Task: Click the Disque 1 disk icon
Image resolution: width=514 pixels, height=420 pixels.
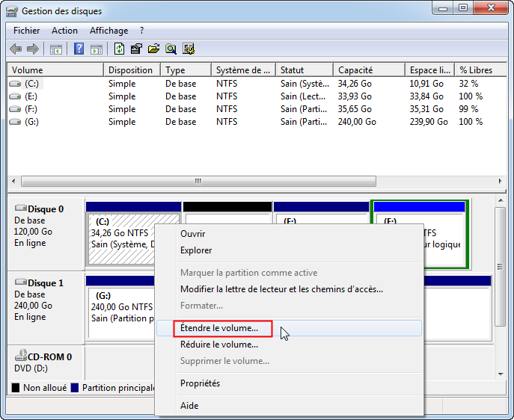Action: 21,282
